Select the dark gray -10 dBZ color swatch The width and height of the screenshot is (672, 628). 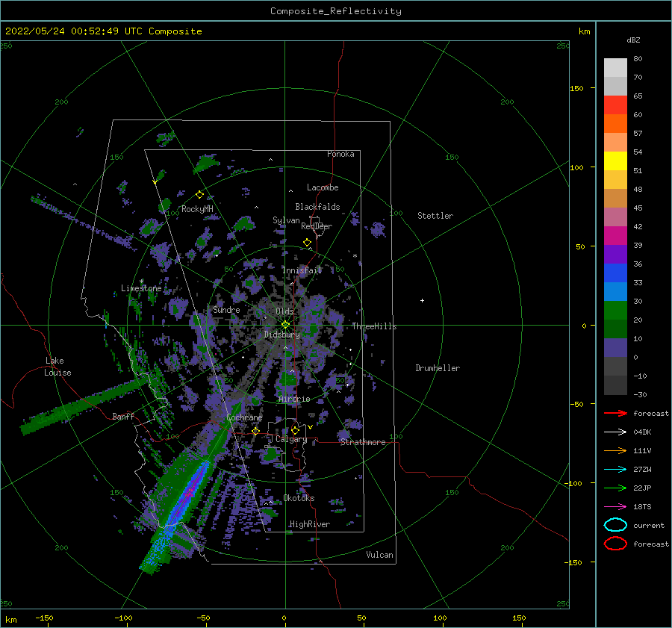click(x=615, y=385)
